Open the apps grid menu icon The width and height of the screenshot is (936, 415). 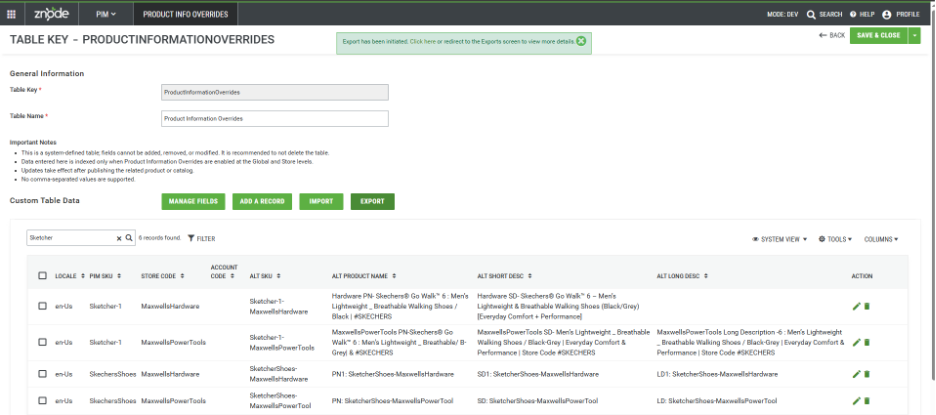point(11,14)
